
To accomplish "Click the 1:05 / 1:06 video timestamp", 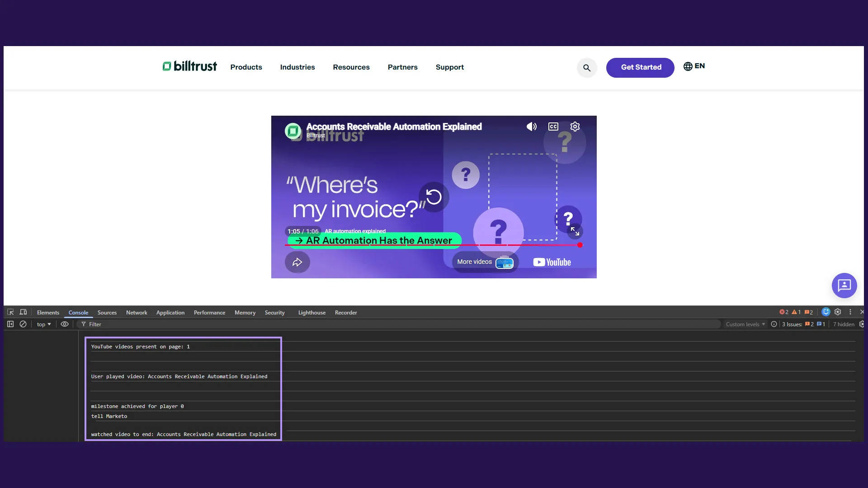I will [303, 231].
